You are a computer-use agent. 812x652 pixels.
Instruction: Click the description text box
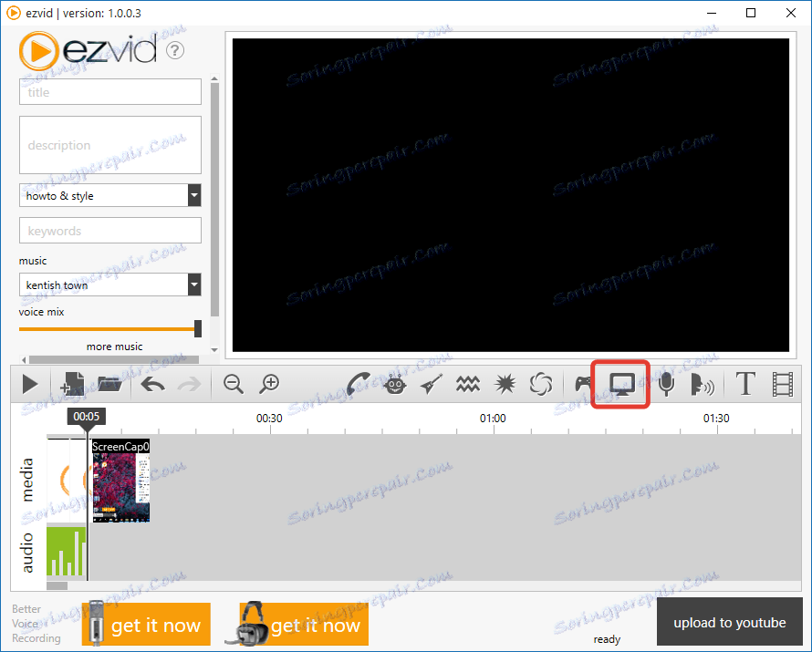click(110, 145)
